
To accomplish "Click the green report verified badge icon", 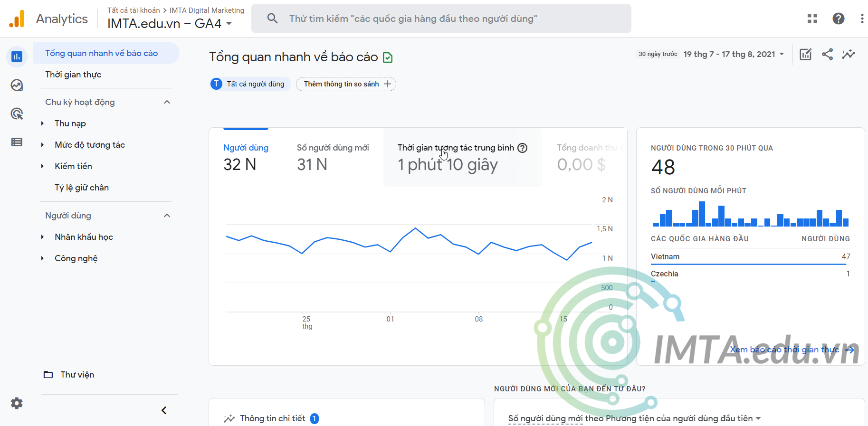I will 388,57.
